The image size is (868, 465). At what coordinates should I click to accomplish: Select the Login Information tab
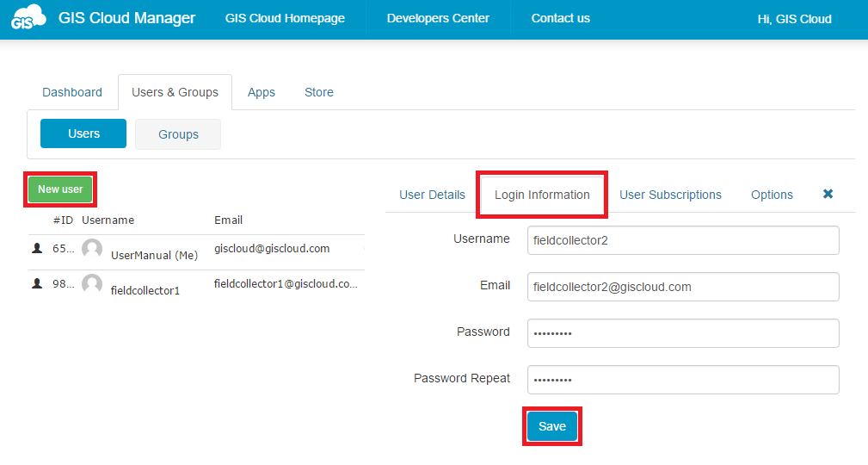542,195
